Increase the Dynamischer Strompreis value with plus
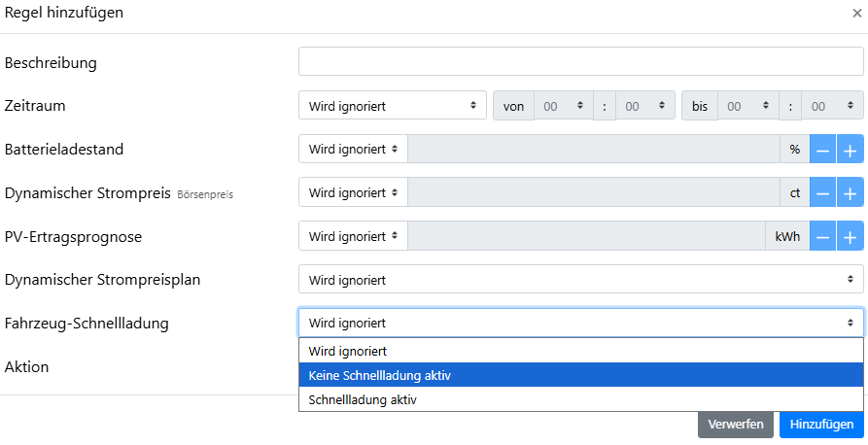The width and height of the screenshot is (868, 445). pos(851,193)
